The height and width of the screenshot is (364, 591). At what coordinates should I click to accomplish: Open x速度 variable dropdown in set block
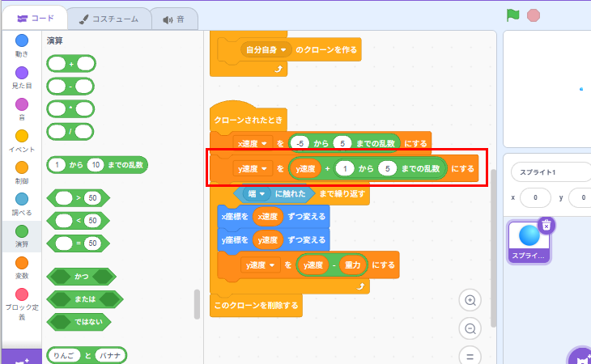click(253, 143)
